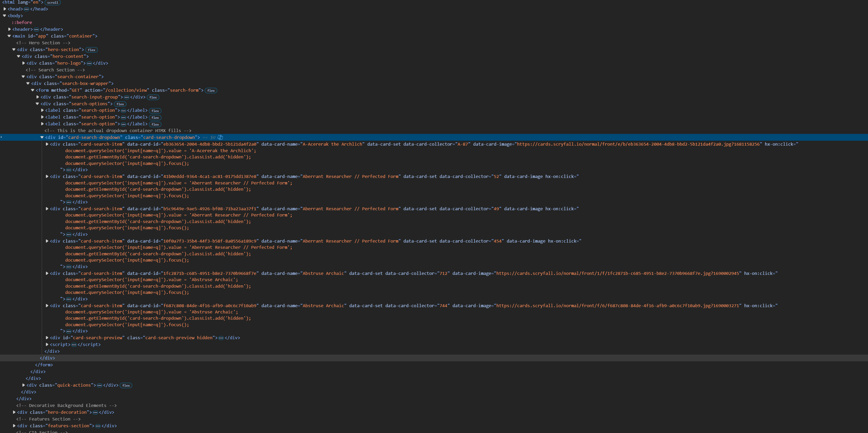Collapse the card-search-dropdown div
Image resolution: width=868 pixels, height=433 pixels.
coord(42,137)
